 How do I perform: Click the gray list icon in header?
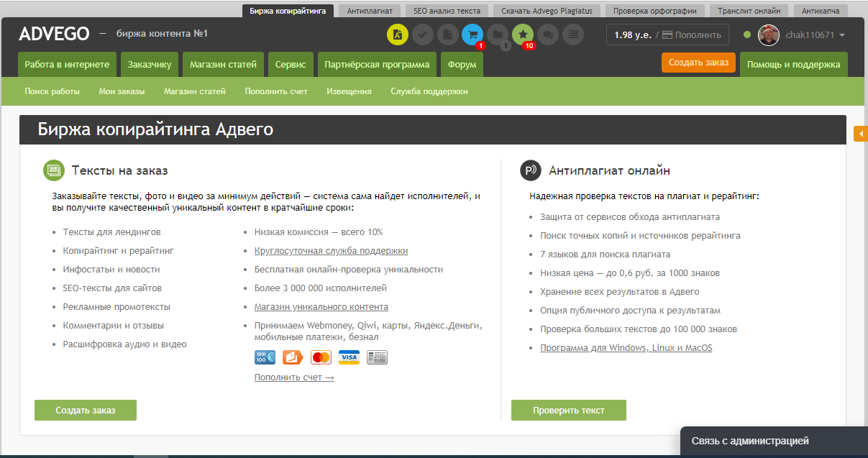pos(573,35)
